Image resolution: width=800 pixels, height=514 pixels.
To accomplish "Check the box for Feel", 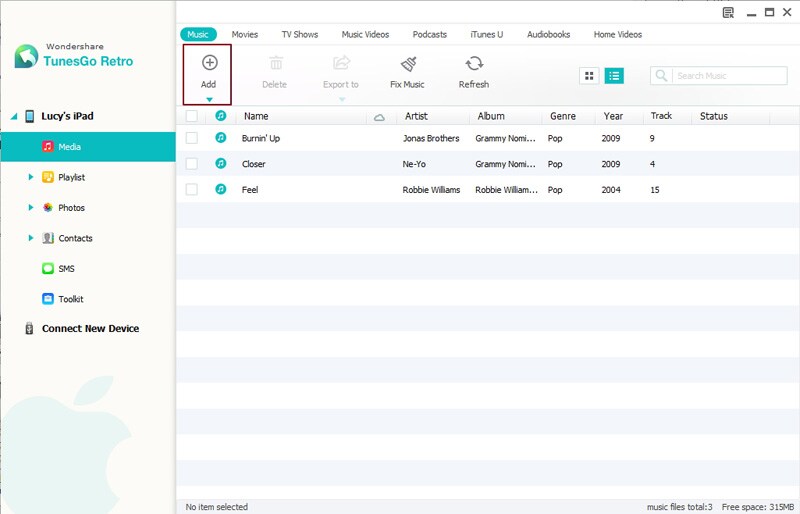I will pos(192,189).
